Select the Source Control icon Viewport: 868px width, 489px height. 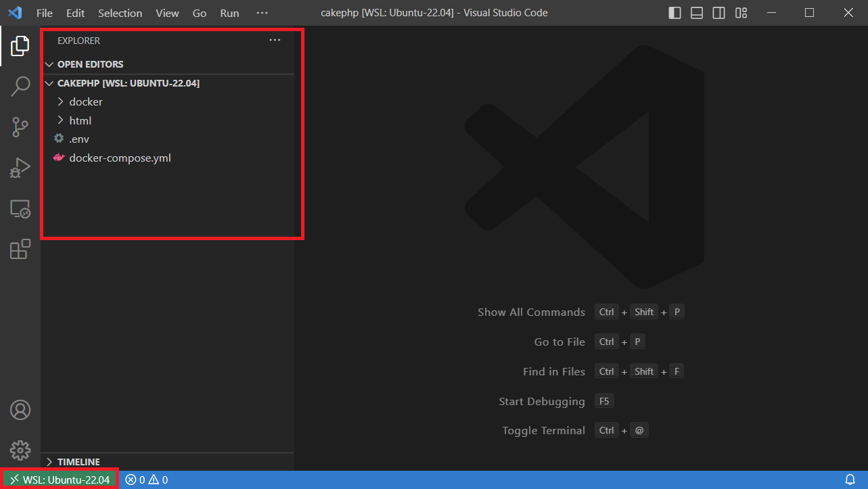coord(20,127)
